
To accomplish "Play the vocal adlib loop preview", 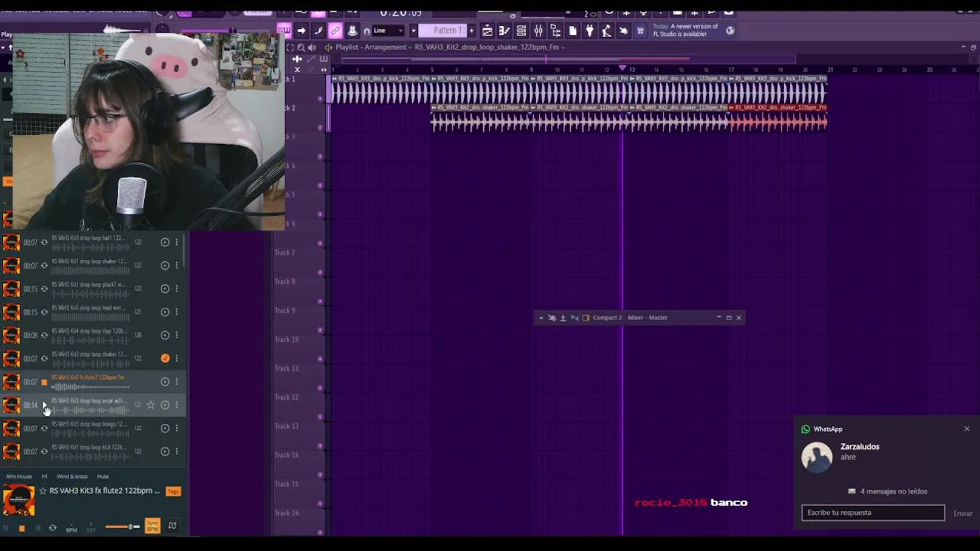I will point(44,405).
